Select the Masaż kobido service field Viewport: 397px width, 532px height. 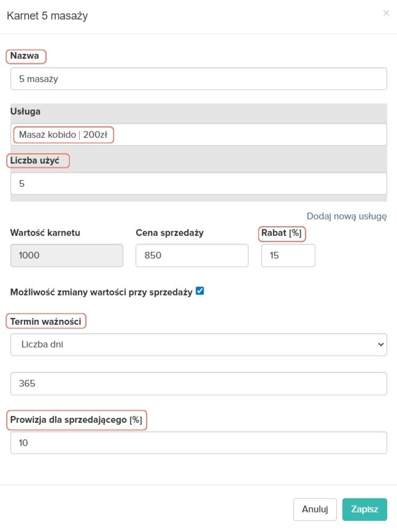198,135
